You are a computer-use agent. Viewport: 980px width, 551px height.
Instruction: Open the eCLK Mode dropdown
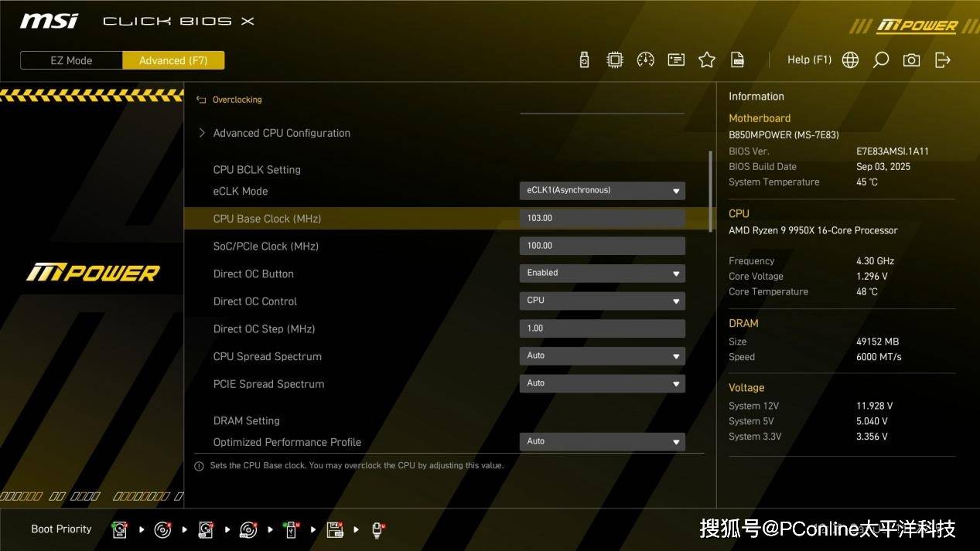[602, 191]
